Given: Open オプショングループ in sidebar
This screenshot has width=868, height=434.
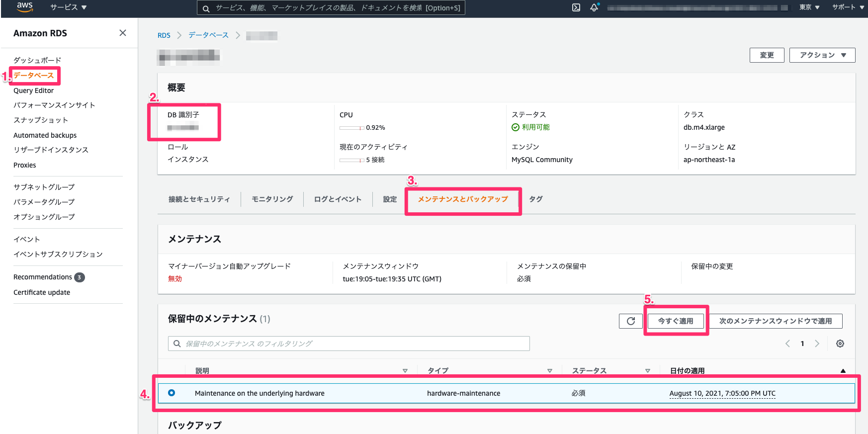Looking at the screenshot, I should pos(44,217).
